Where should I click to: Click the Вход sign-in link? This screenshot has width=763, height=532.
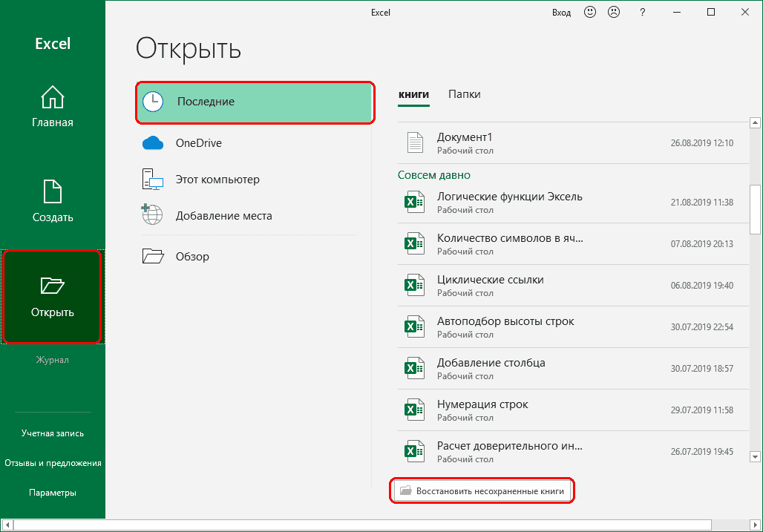click(x=562, y=13)
